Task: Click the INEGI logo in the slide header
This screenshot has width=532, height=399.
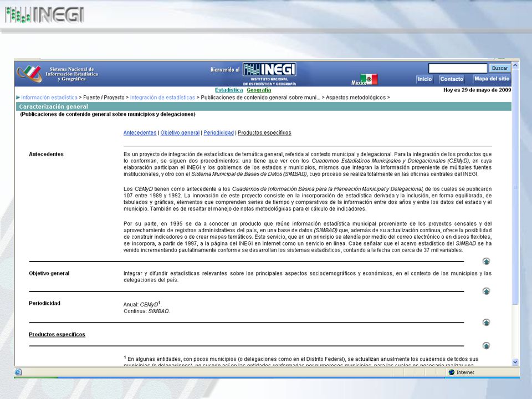Action: point(44,15)
